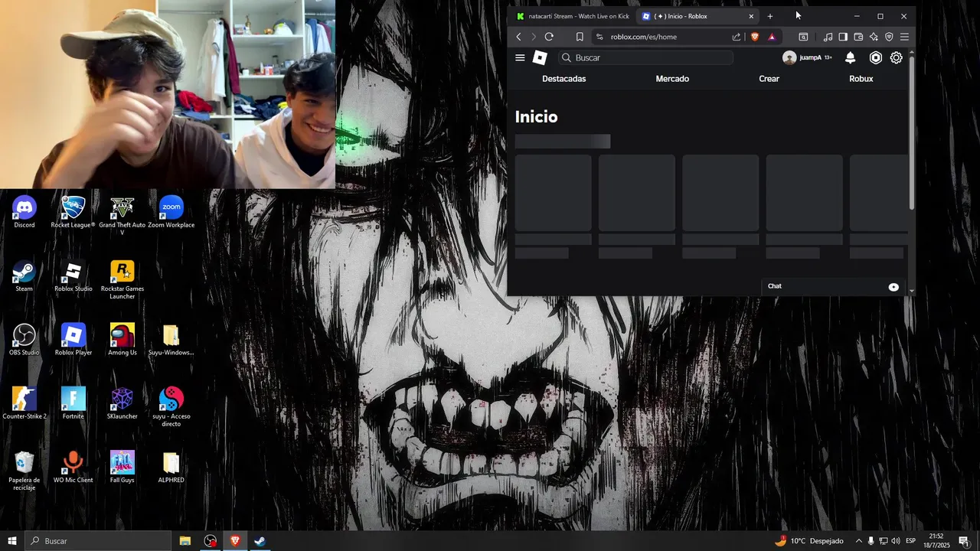
Task: Share this page from address bar
Action: 737,37
